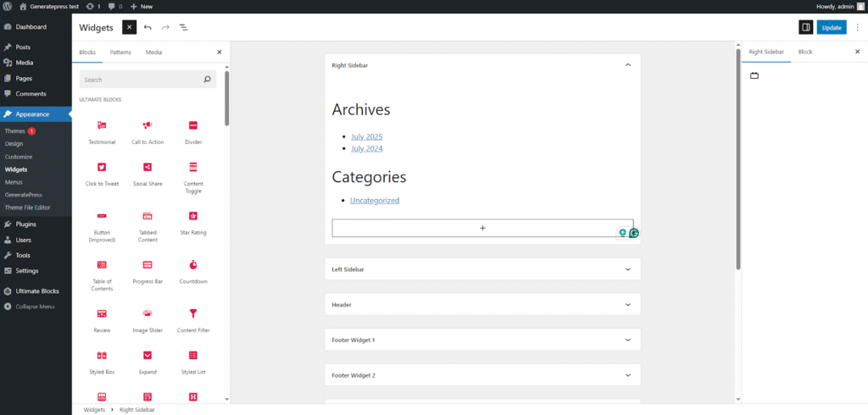The height and width of the screenshot is (415, 868).
Task: Open the July 2025 archive link
Action: click(x=367, y=136)
